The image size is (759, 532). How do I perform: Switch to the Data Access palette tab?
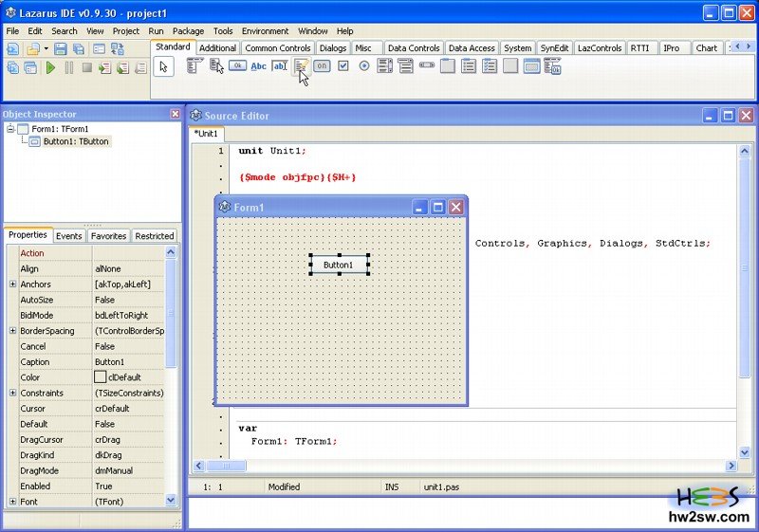pyautogui.click(x=472, y=47)
